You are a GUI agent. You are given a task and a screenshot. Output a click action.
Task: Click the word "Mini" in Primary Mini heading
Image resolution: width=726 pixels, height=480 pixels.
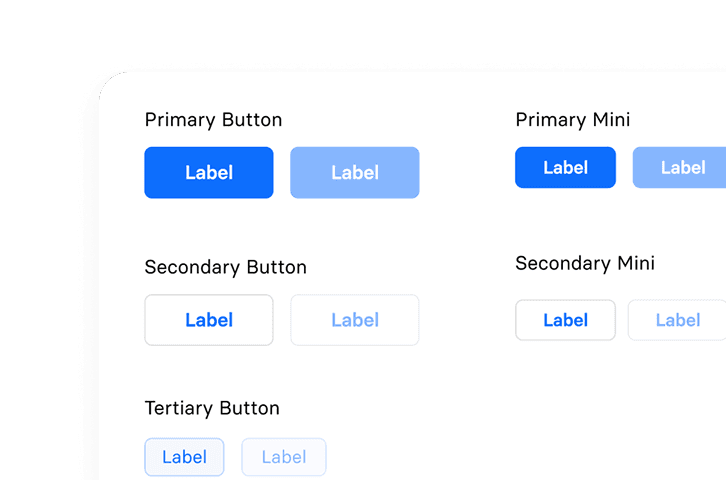pos(610,120)
